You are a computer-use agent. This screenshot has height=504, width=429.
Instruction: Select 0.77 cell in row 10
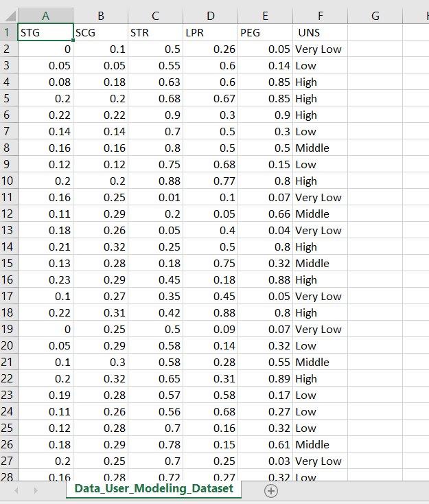click(x=211, y=181)
